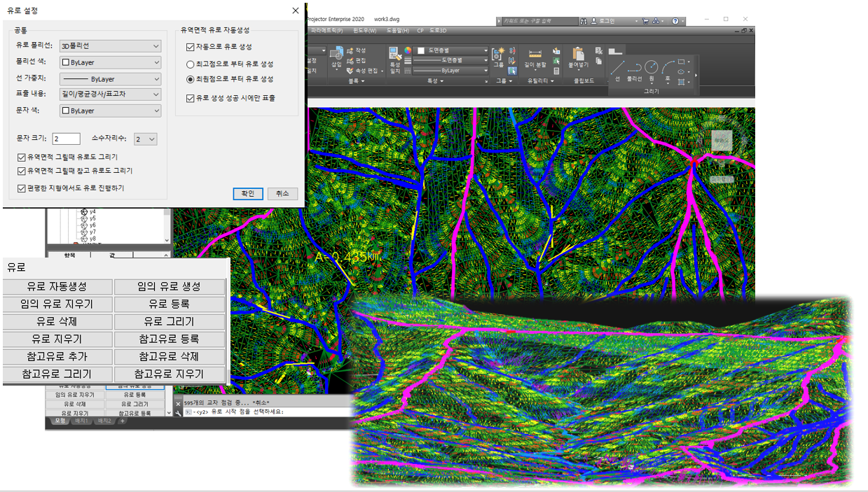Click the 편집 (block edit) icon
Viewport: 868px width, 492px height.
click(x=350, y=60)
